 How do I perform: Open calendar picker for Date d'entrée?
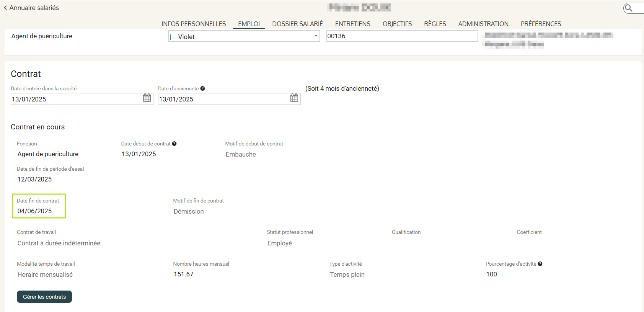pos(147,98)
